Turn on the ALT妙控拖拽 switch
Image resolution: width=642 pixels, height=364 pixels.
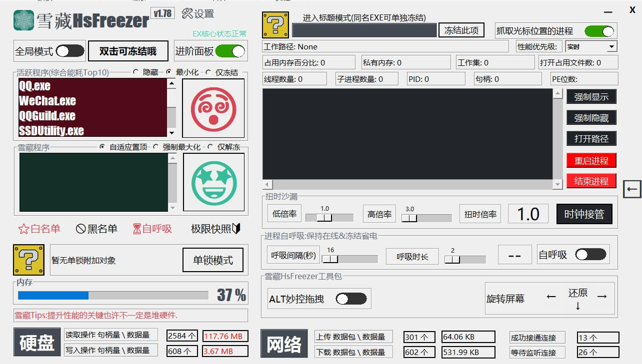tap(352, 298)
